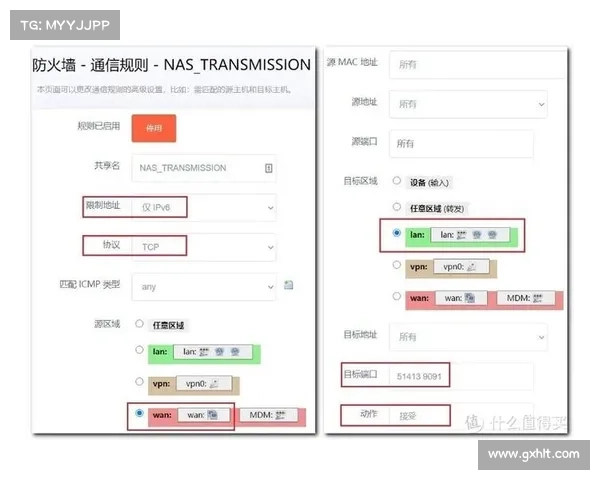Click the 源端口 input field
Image resolution: width=600 pixels, height=480 pixels.
click(461, 144)
